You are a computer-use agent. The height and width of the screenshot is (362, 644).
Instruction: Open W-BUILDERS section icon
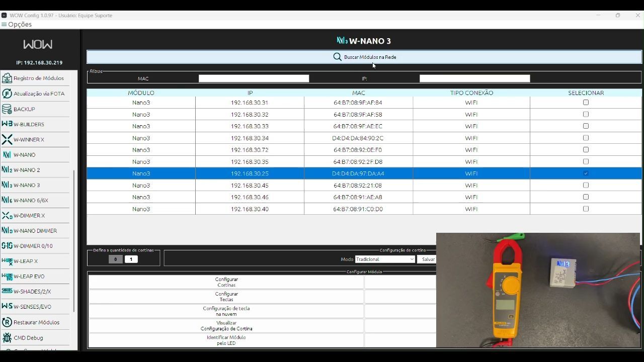point(7,124)
